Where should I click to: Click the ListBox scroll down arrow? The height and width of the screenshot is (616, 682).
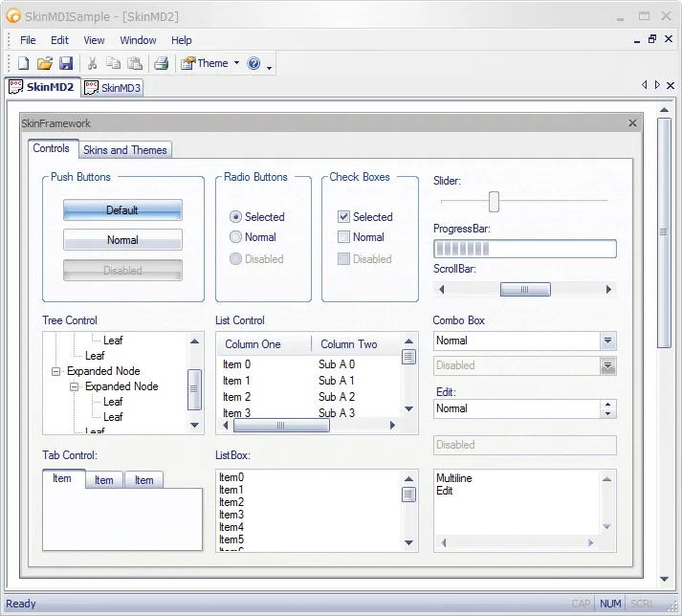tap(408, 542)
